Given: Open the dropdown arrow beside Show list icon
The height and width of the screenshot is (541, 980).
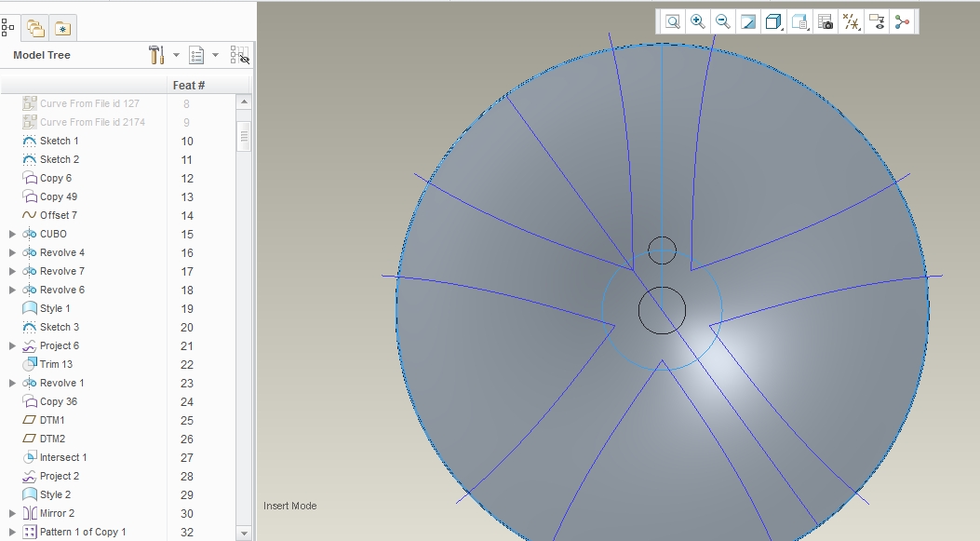Looking at the screenshot, I should 215,55.
